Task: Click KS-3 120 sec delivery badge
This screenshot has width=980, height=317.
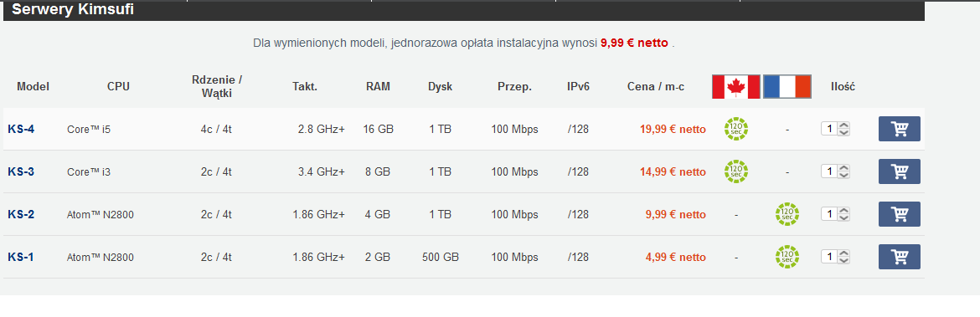Action: pos(736,171)
